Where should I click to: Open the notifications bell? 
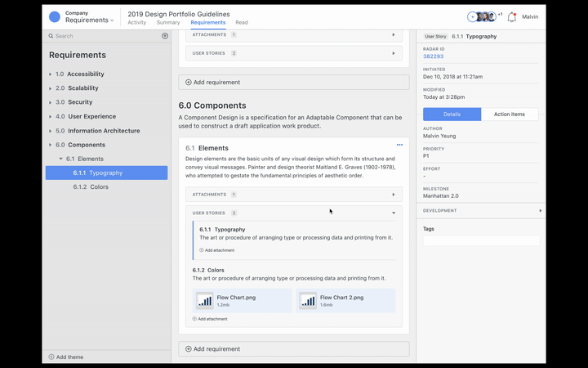coord(512,17)
